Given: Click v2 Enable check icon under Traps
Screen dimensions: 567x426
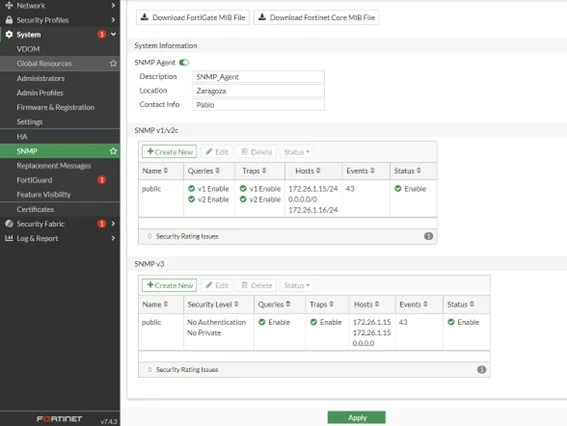Looking at the screenshot, I should pos(243,199).
